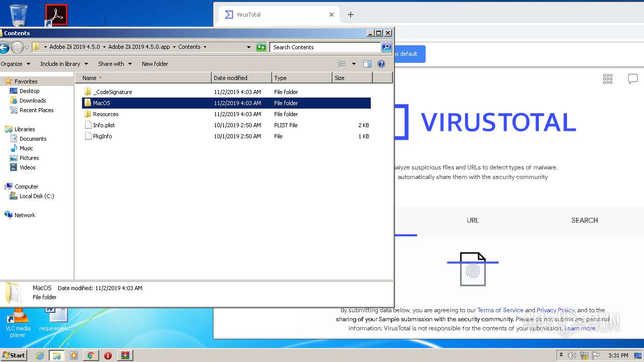This screenshot has height=362, width=644.
Task: Show hidden system tray icons
Action: (x=561, y=355)
